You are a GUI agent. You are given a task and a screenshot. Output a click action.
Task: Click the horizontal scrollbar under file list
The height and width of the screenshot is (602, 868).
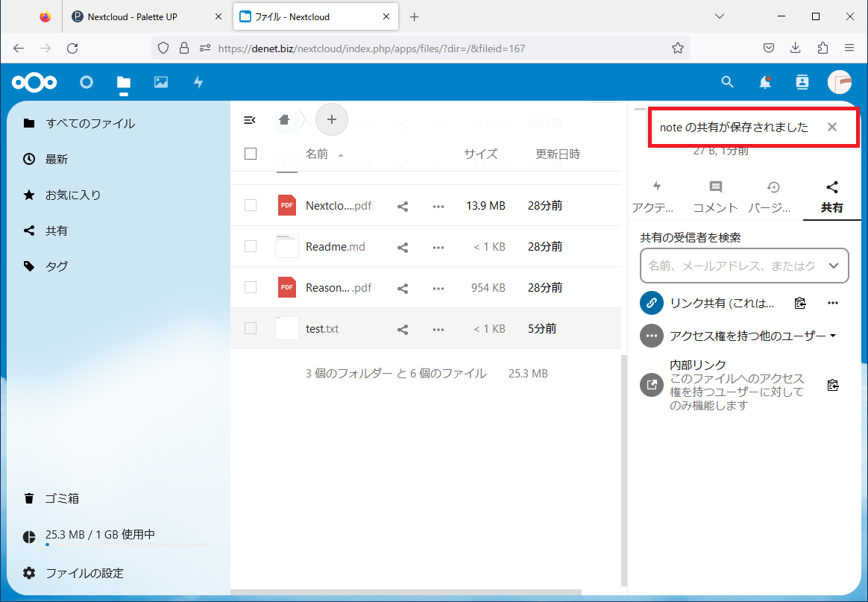tap(406, 592)
